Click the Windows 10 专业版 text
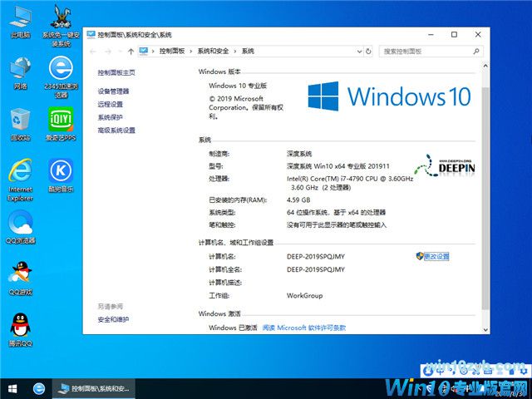This screenshot has width=532, height=399. point(238,86)
